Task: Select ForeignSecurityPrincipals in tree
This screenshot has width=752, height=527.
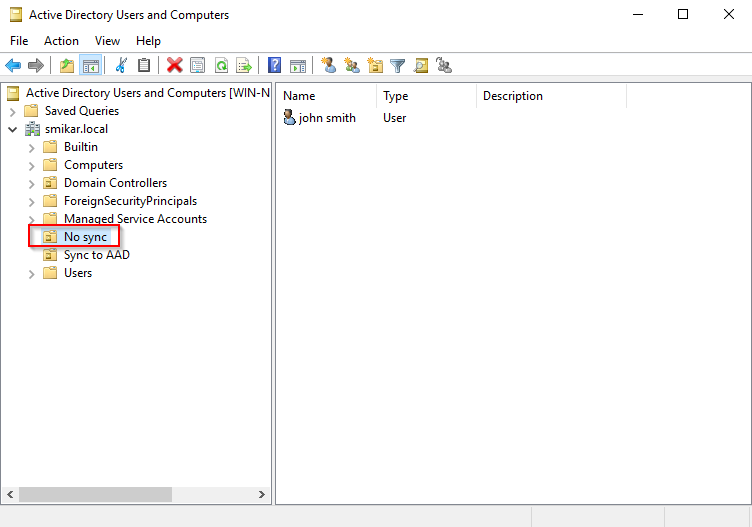Action: [130, 201]
